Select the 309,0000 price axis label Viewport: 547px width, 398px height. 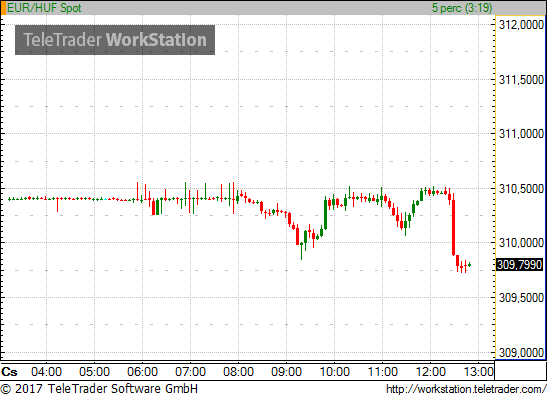coord(521,353)
